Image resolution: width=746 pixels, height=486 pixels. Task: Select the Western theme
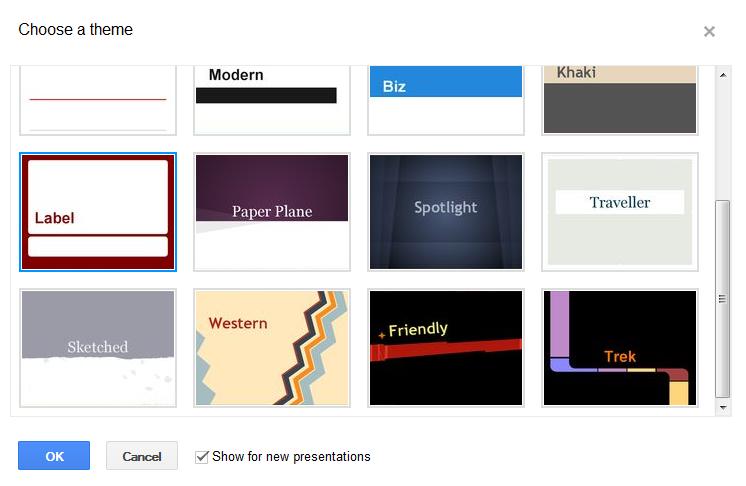pyautogui.click(x=272, y=348)
